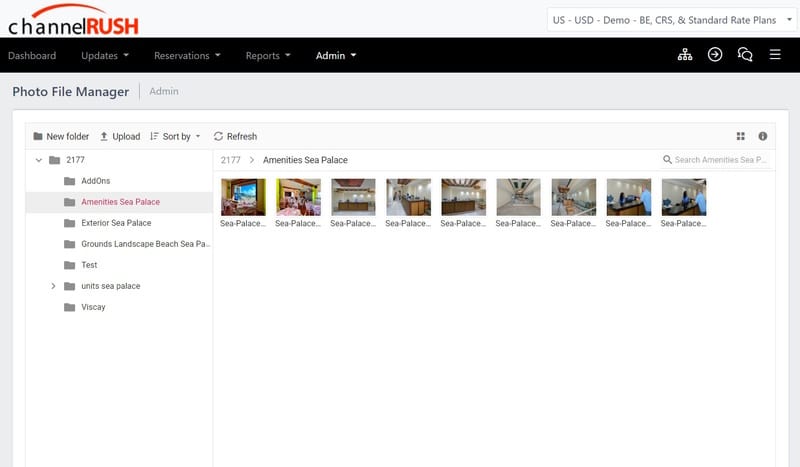This screenshot has width=800, height=467.
Task: Select seventh thumbnail with blue seating area
Action: tap(573, 197)
